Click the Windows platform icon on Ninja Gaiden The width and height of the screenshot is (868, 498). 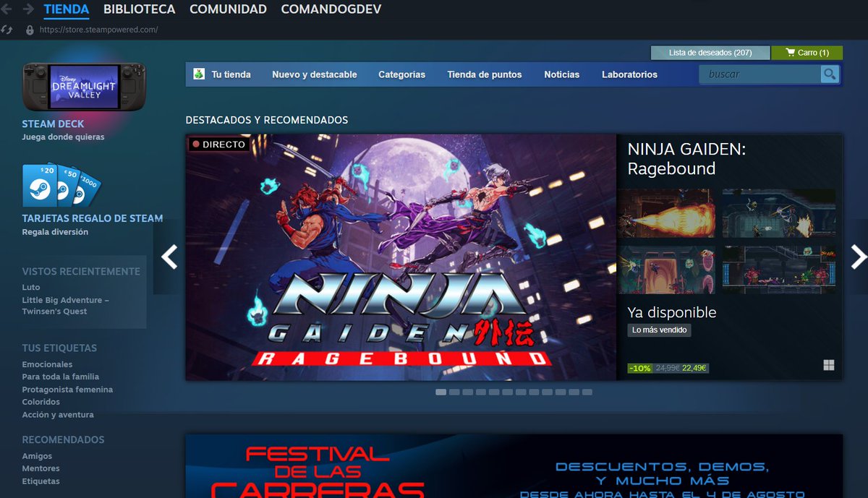[829, 365]
